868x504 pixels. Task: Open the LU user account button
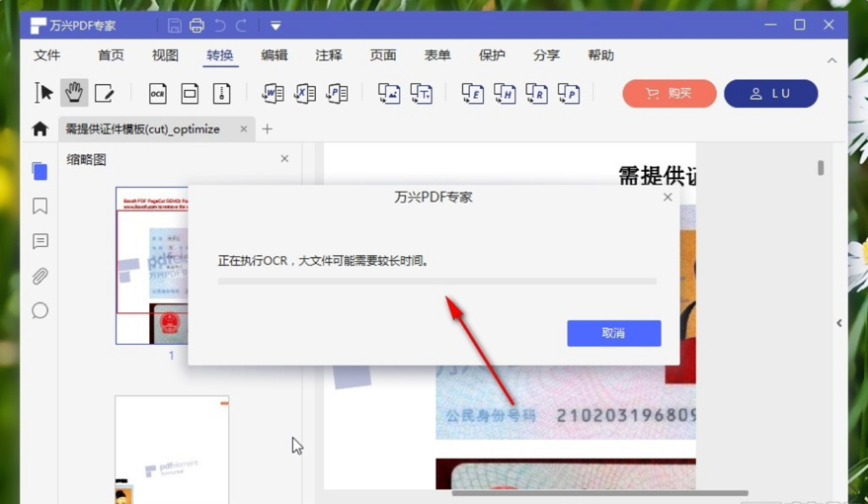[x=770, y=94]
